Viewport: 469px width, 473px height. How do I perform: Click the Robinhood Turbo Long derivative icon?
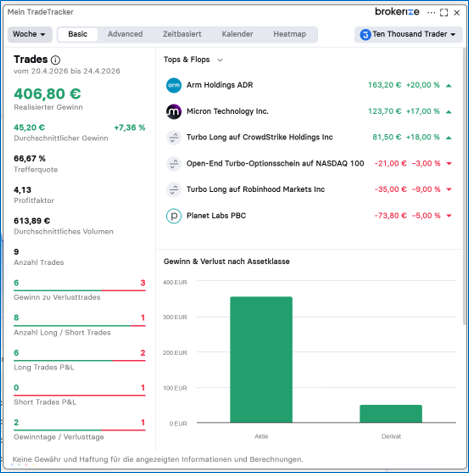tap(174, 190)
